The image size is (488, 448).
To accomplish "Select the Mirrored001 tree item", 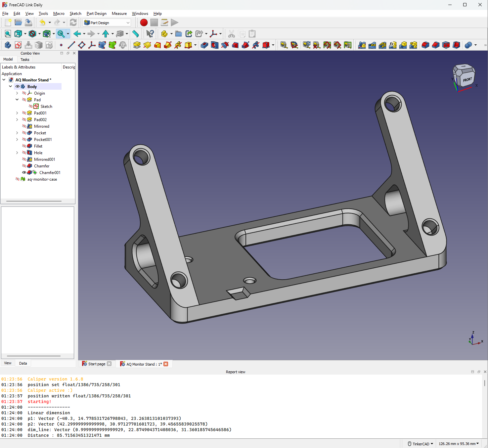I will (x=44, y=159).
